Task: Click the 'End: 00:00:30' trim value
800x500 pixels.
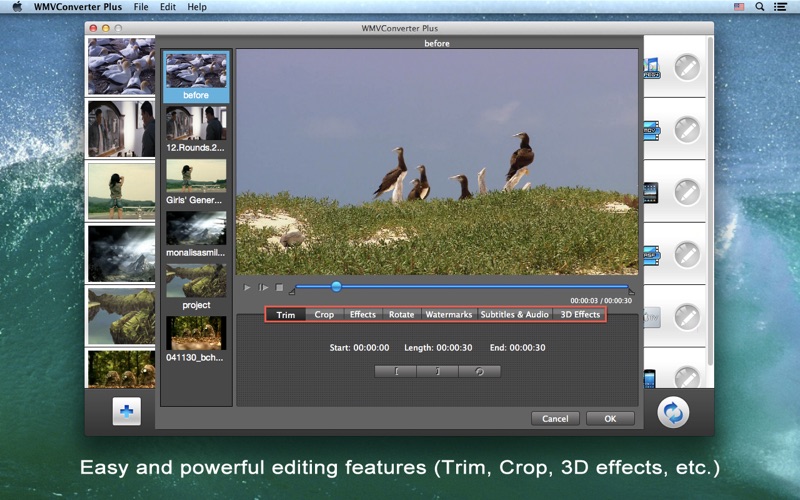Action: (517, 347)
